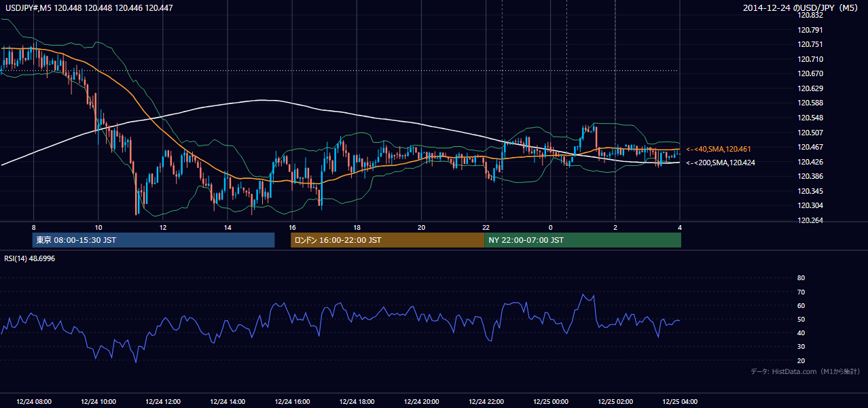This screenshot has width=868, height=408.
Task: Click the London 16:00-22:00 JST session bar
Action: click(388, 240)
